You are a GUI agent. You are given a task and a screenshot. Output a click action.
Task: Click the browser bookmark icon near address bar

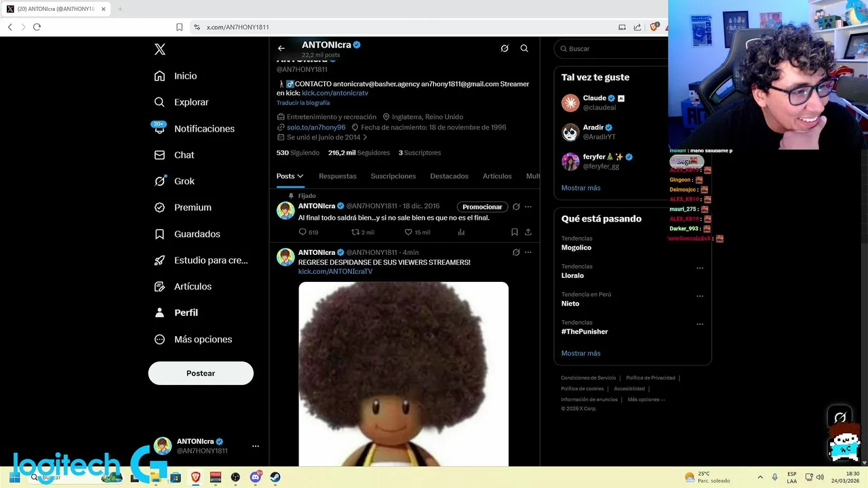[179, 27]
